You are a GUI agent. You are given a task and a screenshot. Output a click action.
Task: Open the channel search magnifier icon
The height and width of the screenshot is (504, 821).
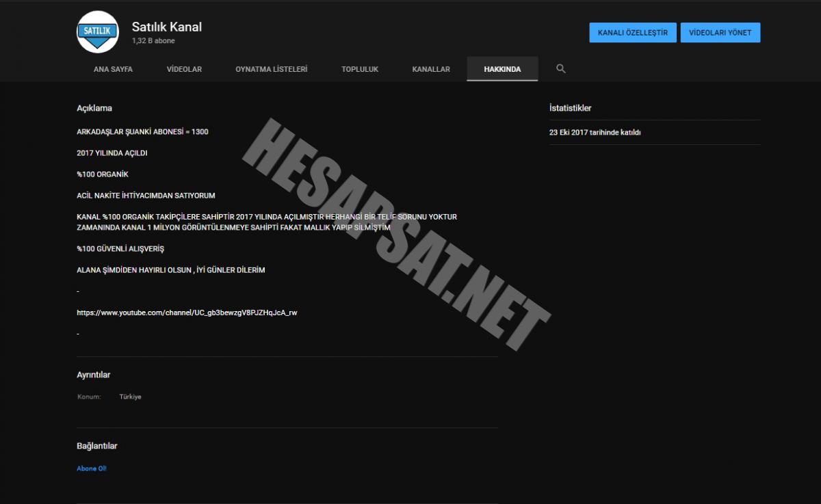561,69
